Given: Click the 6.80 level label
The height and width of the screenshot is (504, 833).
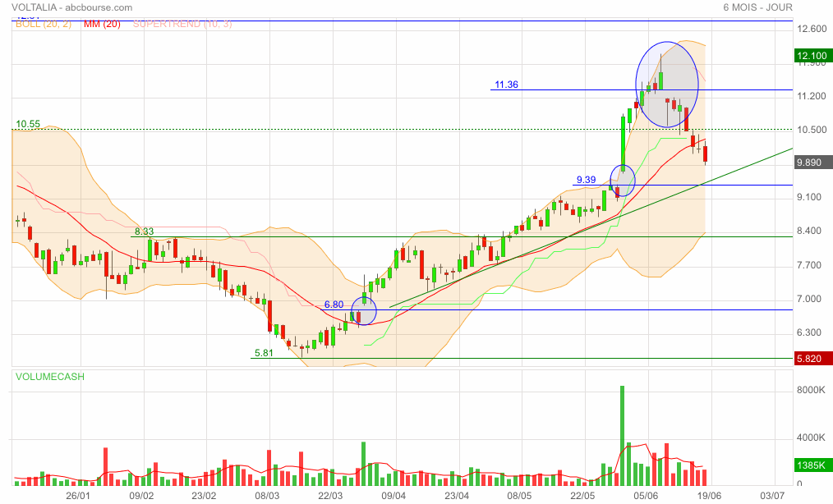Looking at the screenshot, I should tap(334, 305).
